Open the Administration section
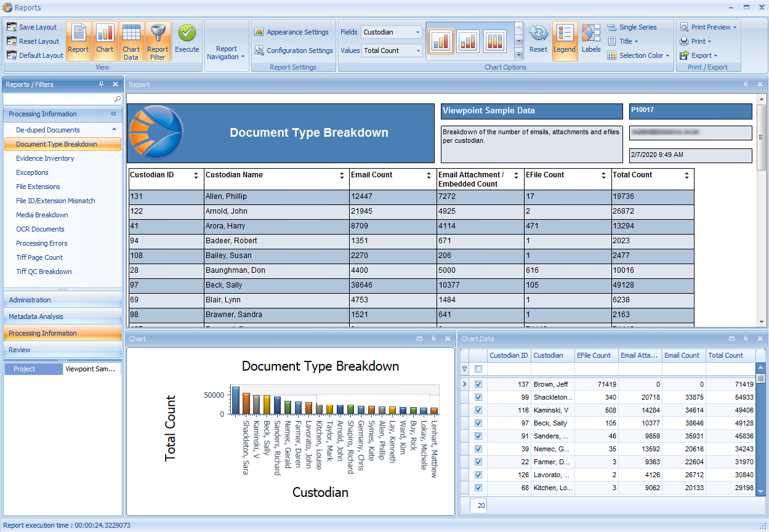769x532 pixels. 62,300
